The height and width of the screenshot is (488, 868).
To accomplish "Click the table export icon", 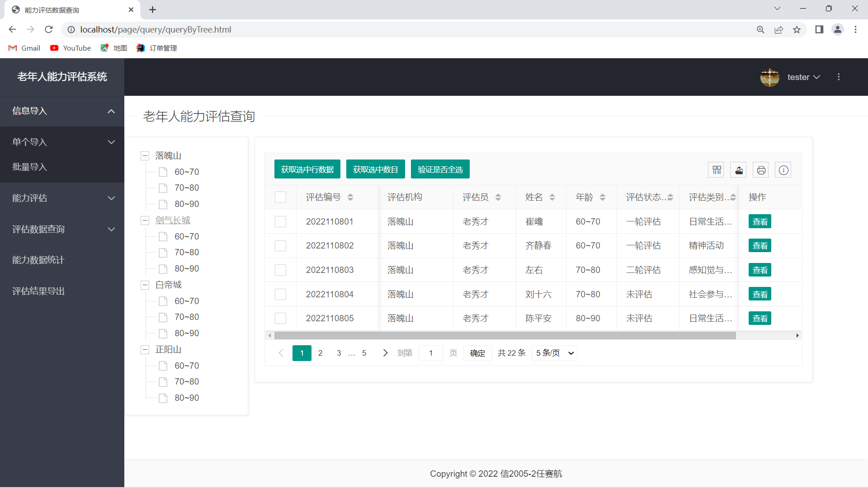I will [739, 170].
